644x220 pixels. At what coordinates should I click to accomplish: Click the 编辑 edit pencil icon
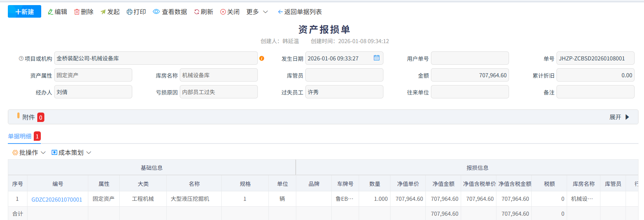click(51, 12)
